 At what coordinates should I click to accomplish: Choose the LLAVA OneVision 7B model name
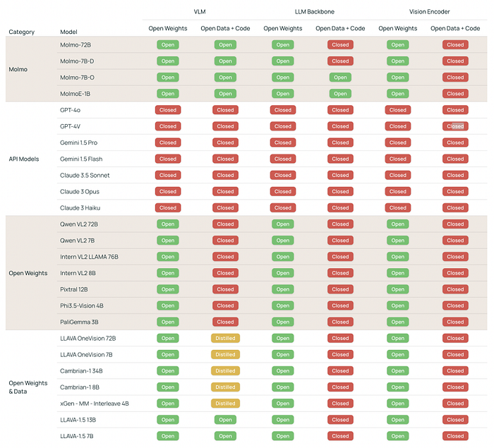(86, 355)
